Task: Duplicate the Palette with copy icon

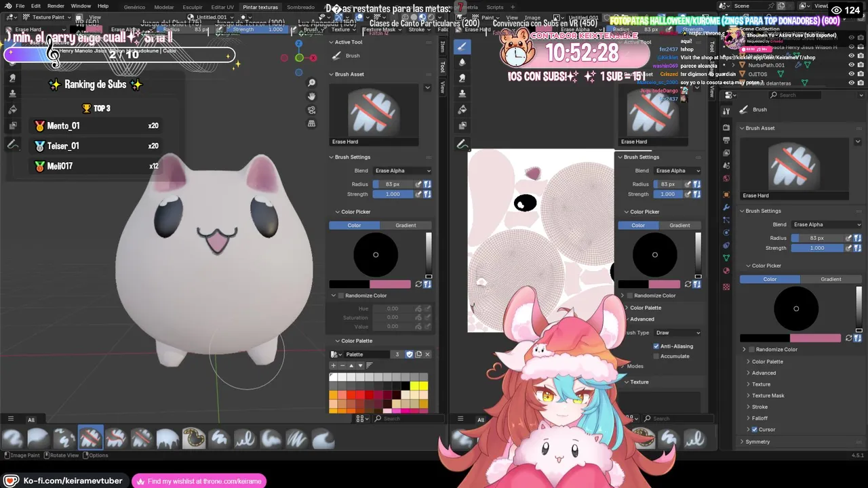Action: tap(418, 354)
